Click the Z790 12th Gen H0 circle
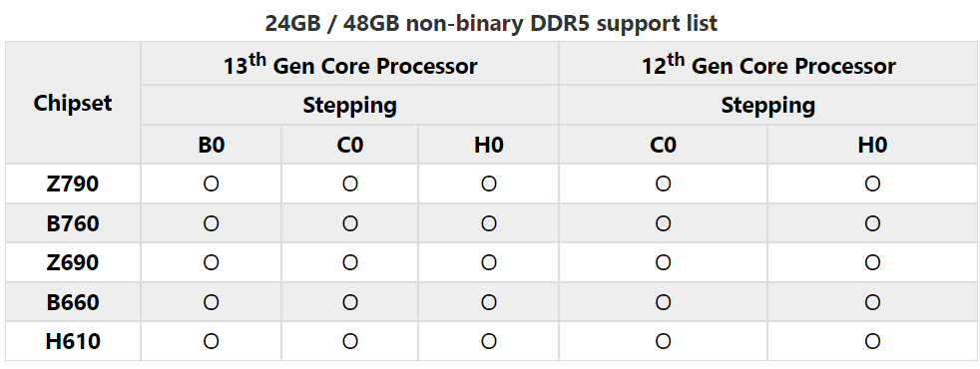The width and height of the screenshot is (980, 369). click(872, 184)
